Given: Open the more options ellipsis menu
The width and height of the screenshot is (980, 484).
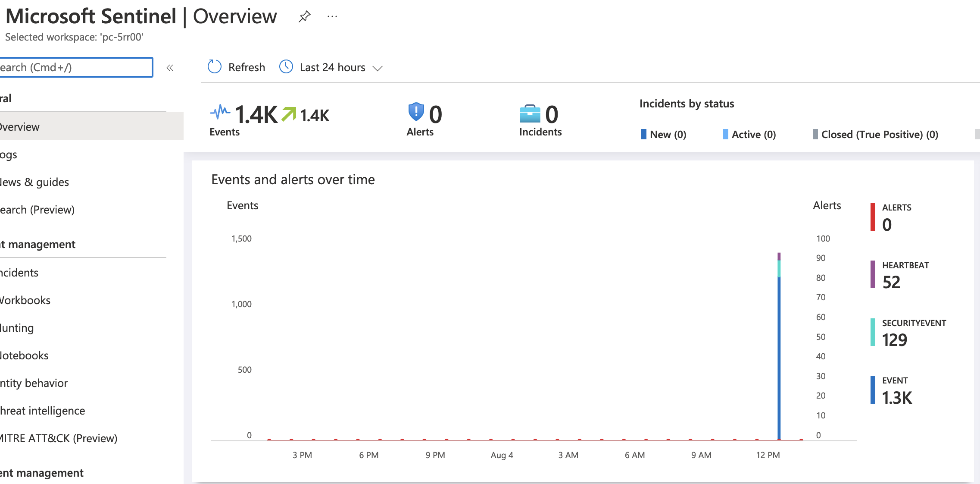Looking at the screenshot, I should (332, 17).
